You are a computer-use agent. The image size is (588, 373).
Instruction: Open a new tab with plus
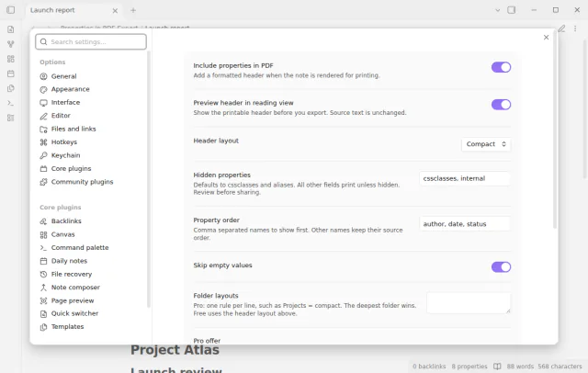click(x=133, y=10)
